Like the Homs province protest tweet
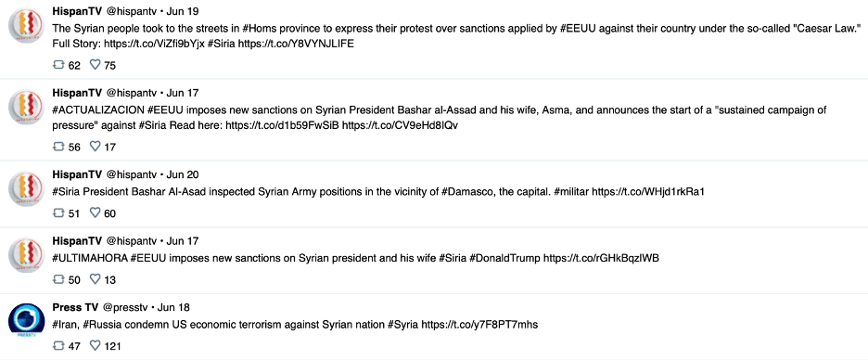Image resolution: width=868 pixels, height=360 pixels. click(x=96, y=65)
